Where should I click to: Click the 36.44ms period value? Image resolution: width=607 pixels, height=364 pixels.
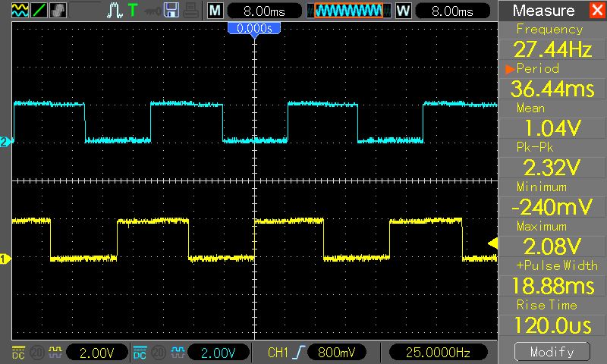553,89
